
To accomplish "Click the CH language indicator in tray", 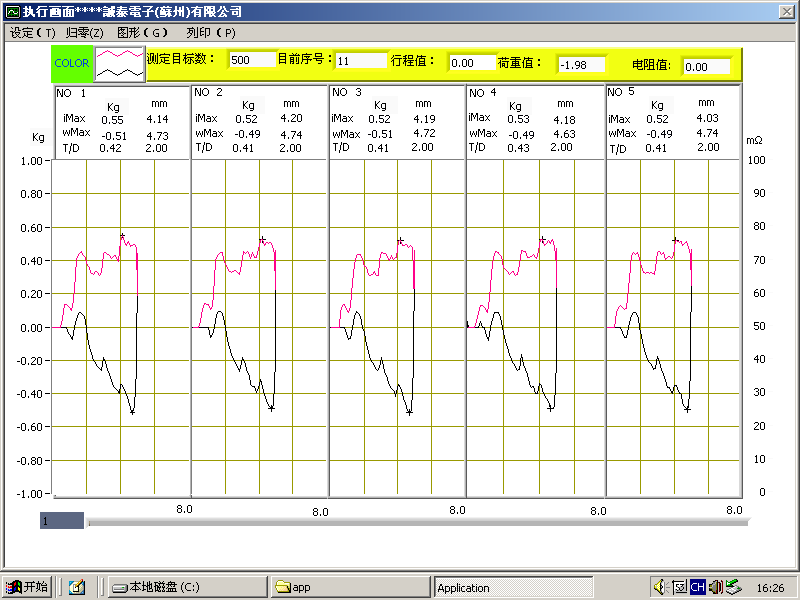I will click(698, 587).
